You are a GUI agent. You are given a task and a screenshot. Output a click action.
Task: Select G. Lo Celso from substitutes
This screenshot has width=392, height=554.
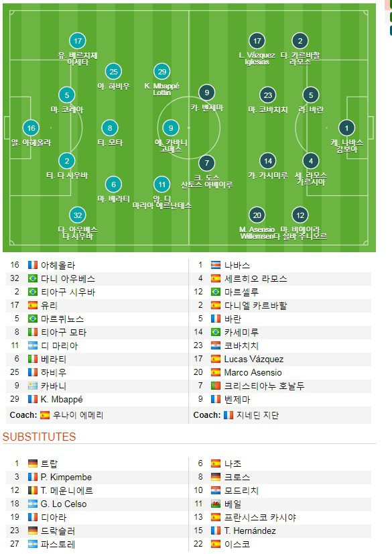(64, 504)
